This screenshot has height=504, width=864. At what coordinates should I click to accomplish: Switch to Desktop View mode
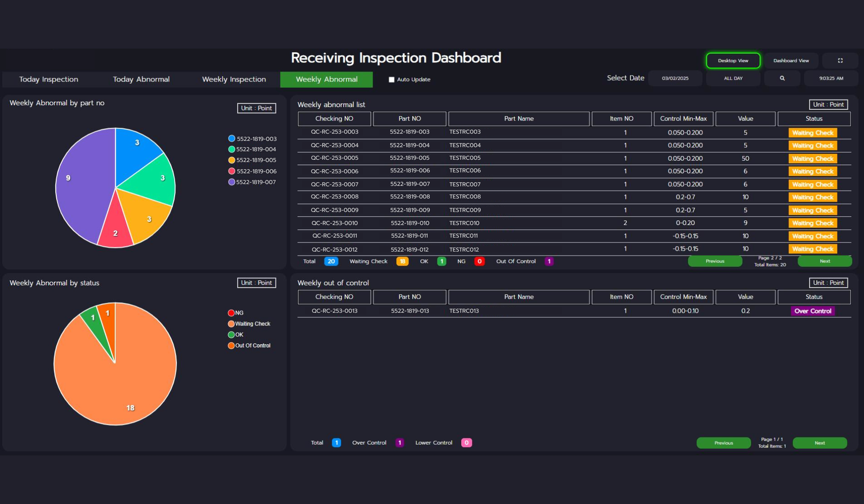(x=733, y=61)
